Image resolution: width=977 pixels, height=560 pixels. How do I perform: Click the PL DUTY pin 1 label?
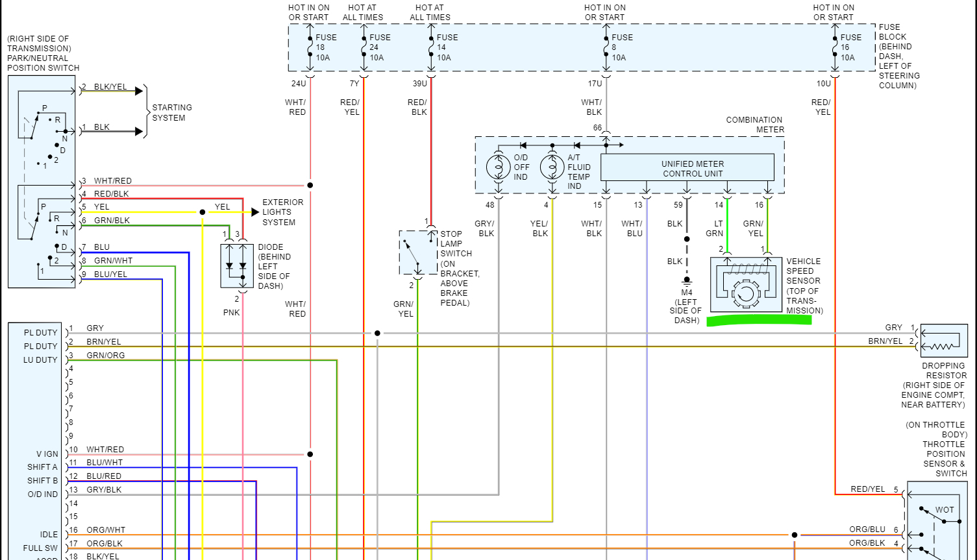41,333
